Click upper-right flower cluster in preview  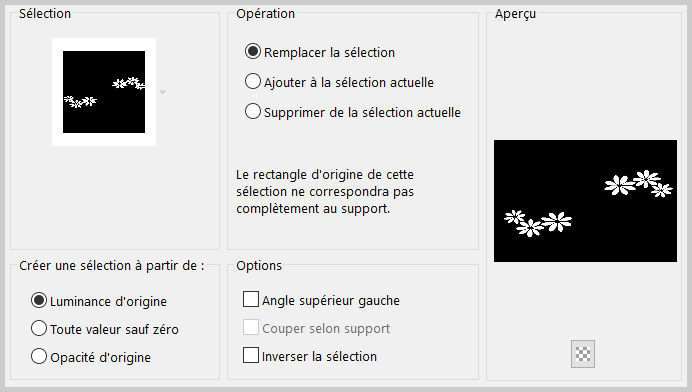[x=638, y=183]
